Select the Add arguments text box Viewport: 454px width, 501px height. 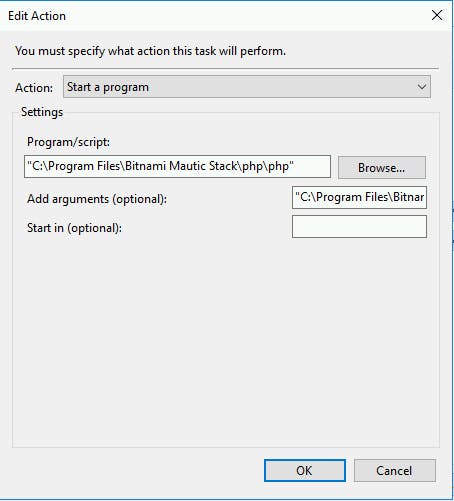tap(359, 197)
